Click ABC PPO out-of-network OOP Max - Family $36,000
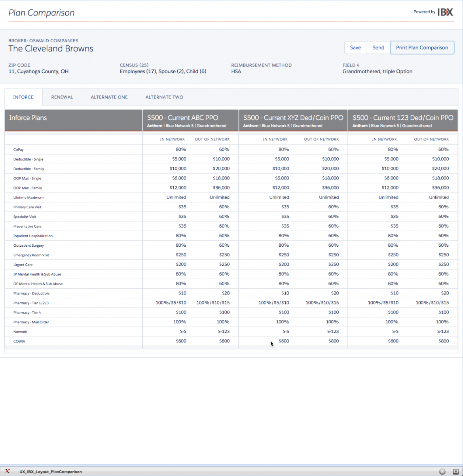463x476 pixels. (x=220, y=188)
